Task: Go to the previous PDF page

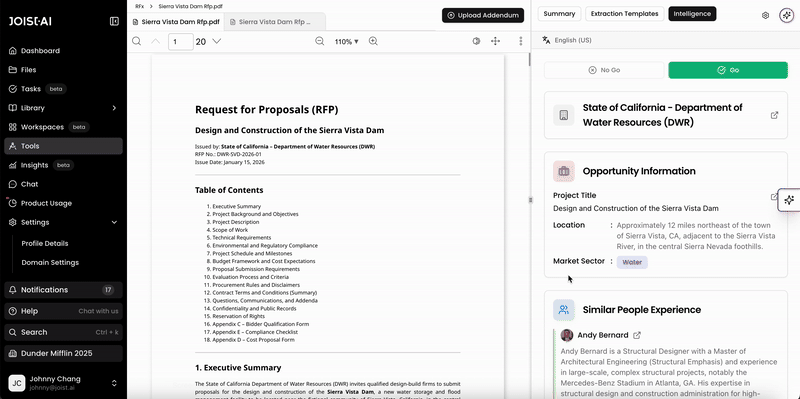Action: [x=156, y=41]
